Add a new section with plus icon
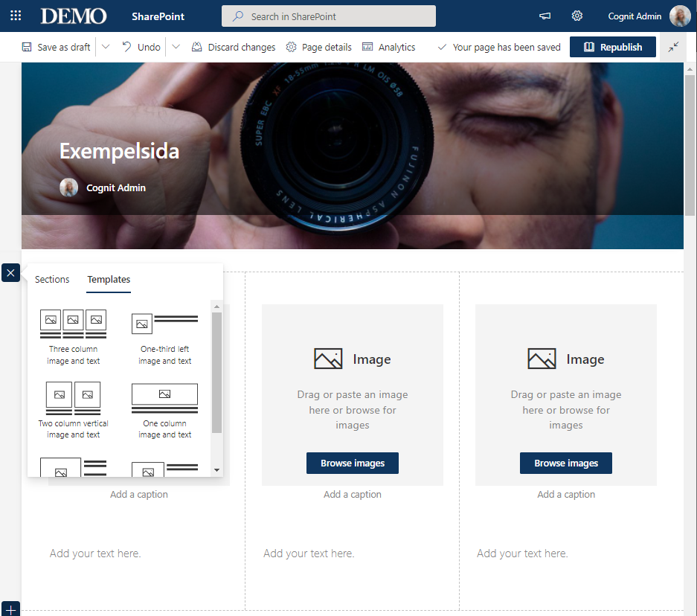The image size is (697, 616). (10, 609)
